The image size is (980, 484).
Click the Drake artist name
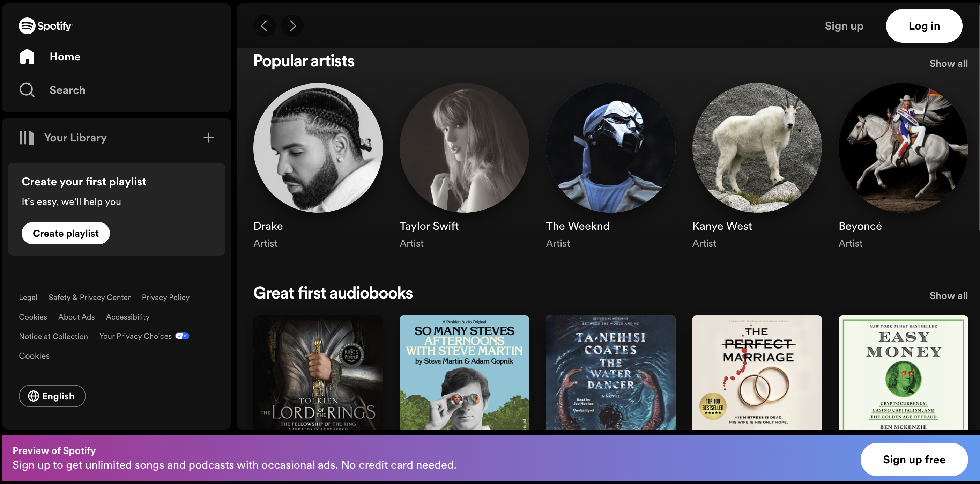268,226
